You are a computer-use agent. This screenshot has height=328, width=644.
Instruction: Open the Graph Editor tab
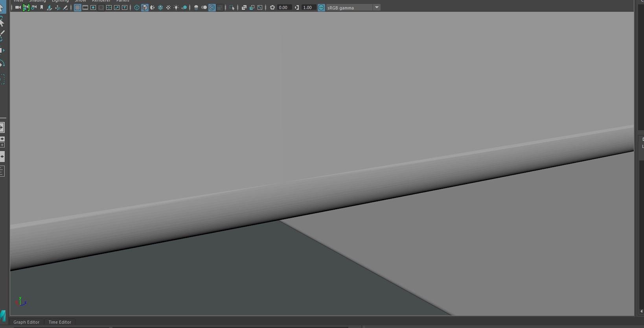[26, 322]
